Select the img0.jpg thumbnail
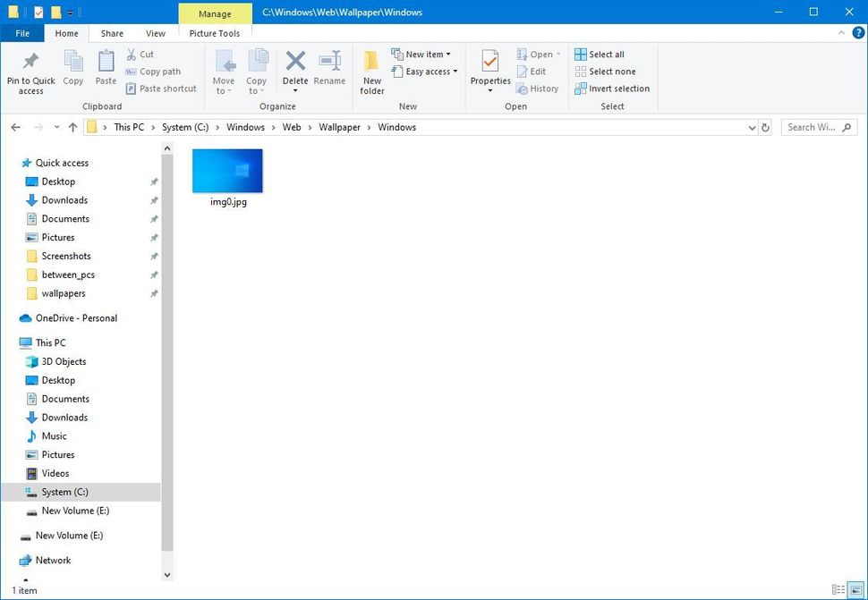This screenshot has height=600, width=868. tap(227, 171)
